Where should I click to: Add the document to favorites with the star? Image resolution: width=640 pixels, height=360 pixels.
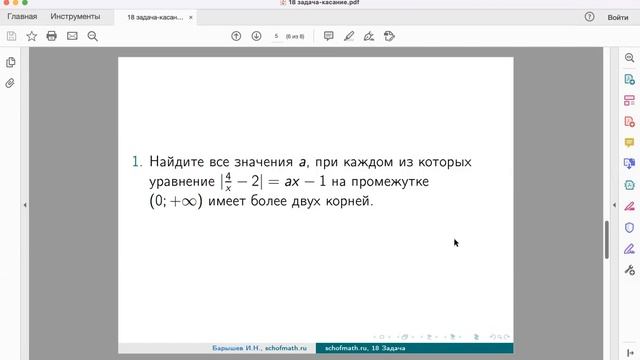point(31,36)
